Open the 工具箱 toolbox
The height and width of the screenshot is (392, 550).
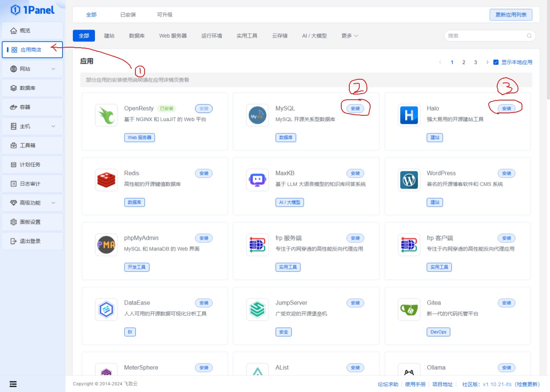click(32, 145)
